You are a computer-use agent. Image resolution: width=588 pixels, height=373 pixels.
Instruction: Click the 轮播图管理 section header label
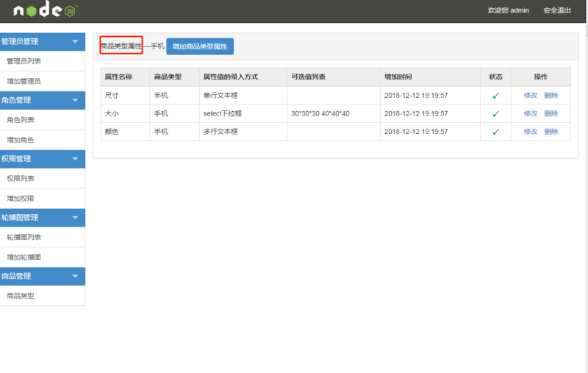(20, 217)
